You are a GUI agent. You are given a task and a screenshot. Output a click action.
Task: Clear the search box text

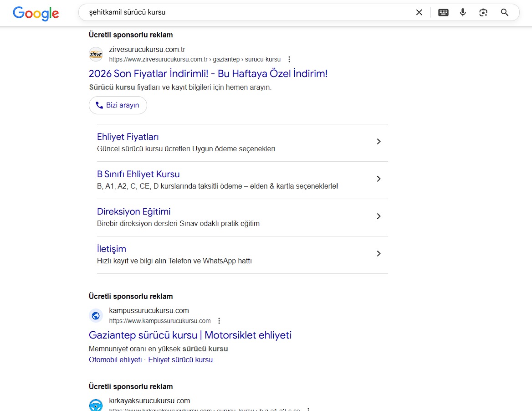pyautogui.click(x=419, y=12)
